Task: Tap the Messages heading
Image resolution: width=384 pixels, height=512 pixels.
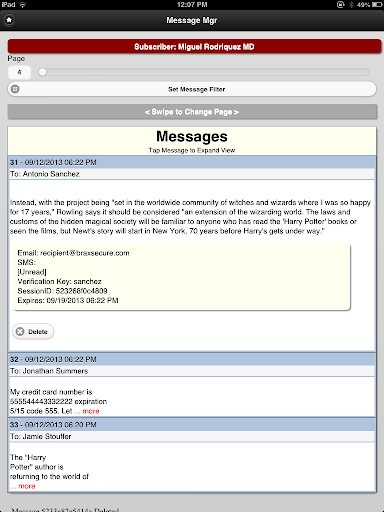Action: coord(192,136)
